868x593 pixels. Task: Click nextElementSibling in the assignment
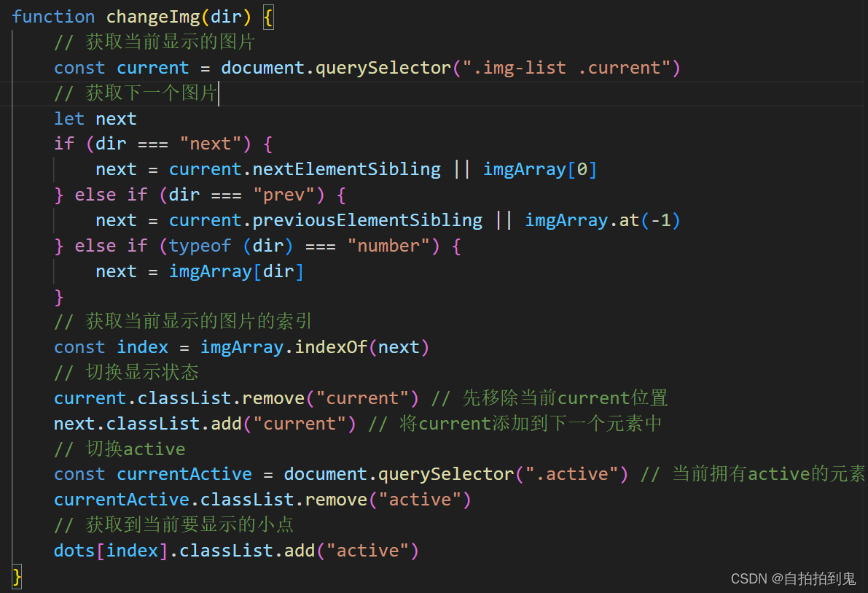pos(346,168)
